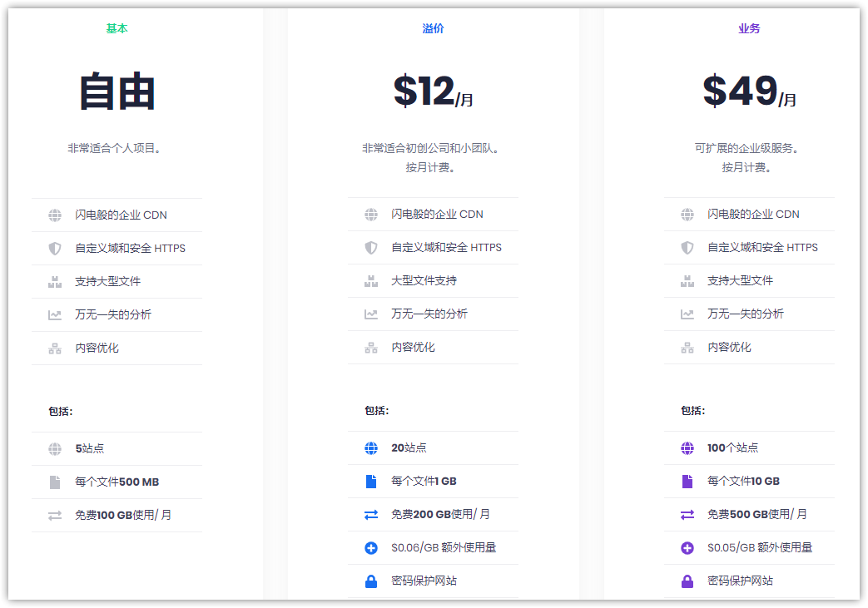Click the purple plus icon beside $0.05/GB 额外使用量
868x608 pixels.
[x=687, y=548]
